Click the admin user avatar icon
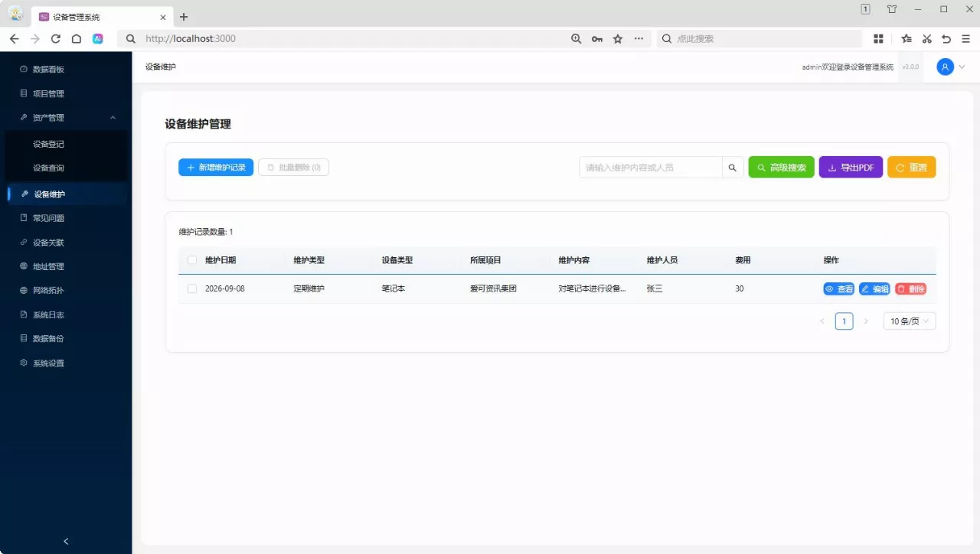 946,67
